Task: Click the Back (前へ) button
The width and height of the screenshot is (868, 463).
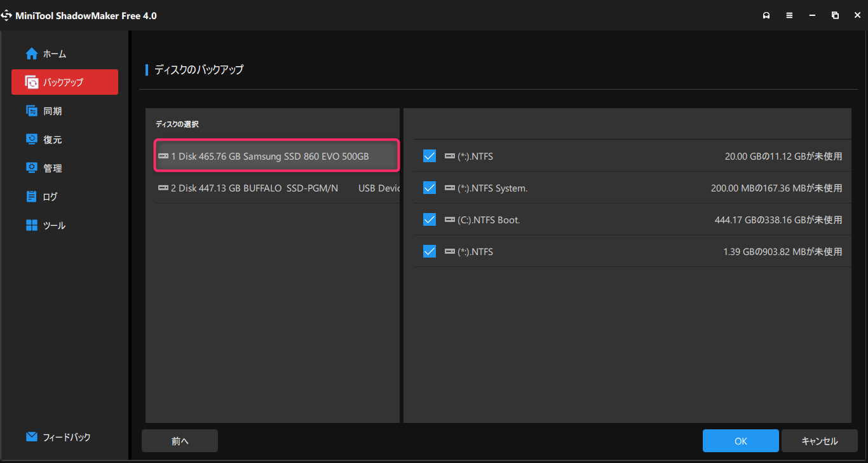Action: click(180, 441)
